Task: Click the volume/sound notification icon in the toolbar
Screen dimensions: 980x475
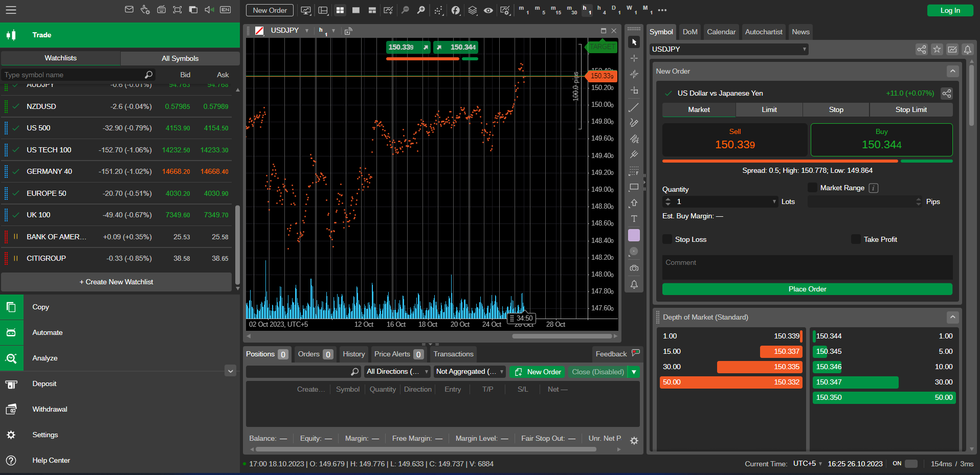Action: click(x=209, y=9)
